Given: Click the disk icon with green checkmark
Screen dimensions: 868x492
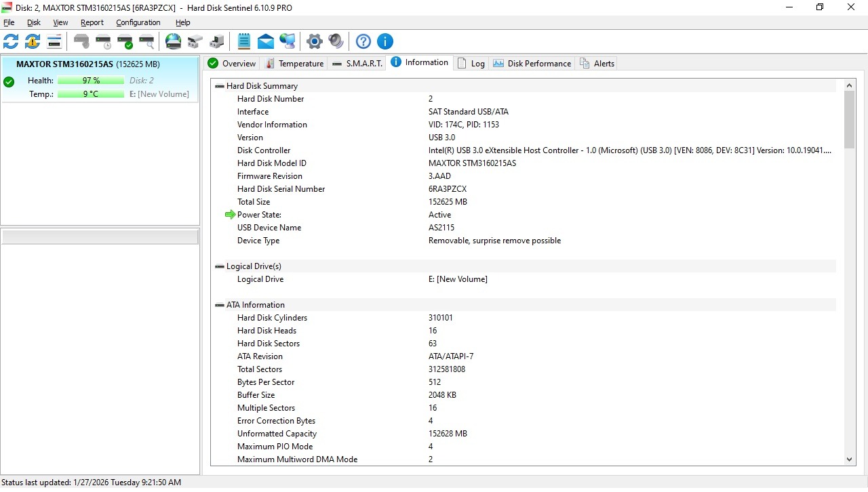Looking at the screenshot, I should [125, 42].
